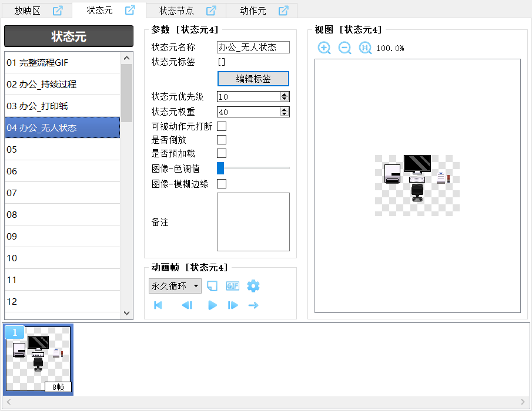Screen dimensions: 532x411
Task: Zoom in on the view panel
Action: coord(324,48)
